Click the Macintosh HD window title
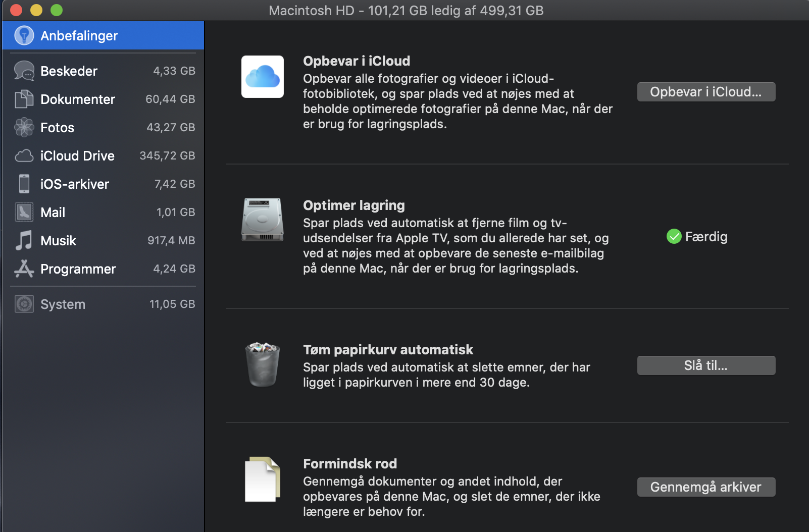This screenshot has width=809, height=532. (406, 11)
